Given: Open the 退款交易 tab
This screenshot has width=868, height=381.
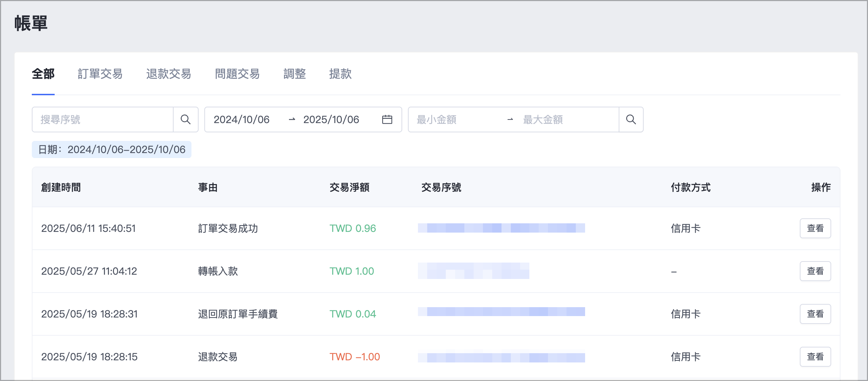Looking at the screenshot, I should pyautogui.click(x=169, y=74).
